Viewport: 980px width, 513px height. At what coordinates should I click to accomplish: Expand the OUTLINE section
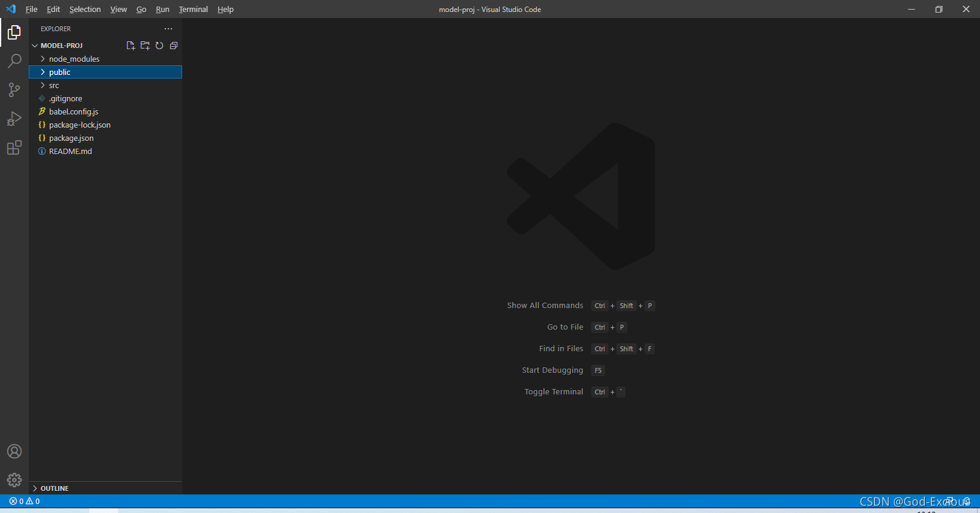pos(105,488)
